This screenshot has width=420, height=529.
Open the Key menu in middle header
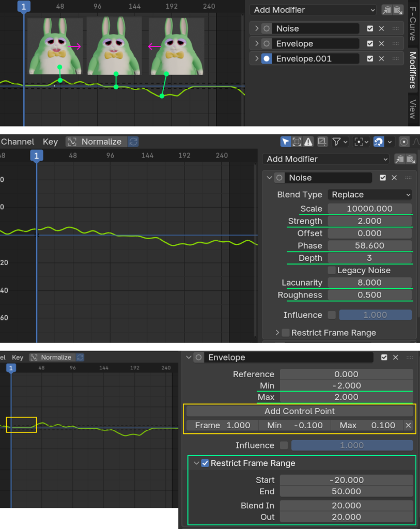(50, 142)
